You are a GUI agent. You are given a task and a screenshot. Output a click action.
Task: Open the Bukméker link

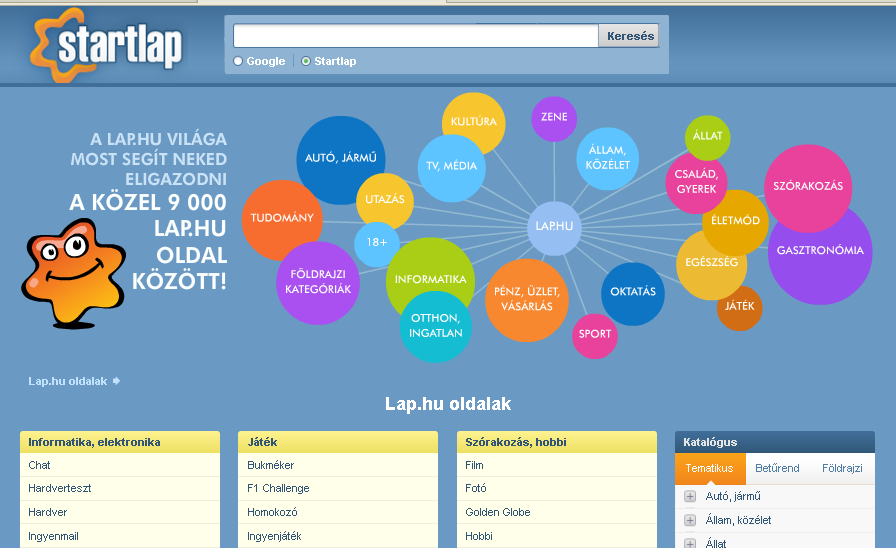270,465
